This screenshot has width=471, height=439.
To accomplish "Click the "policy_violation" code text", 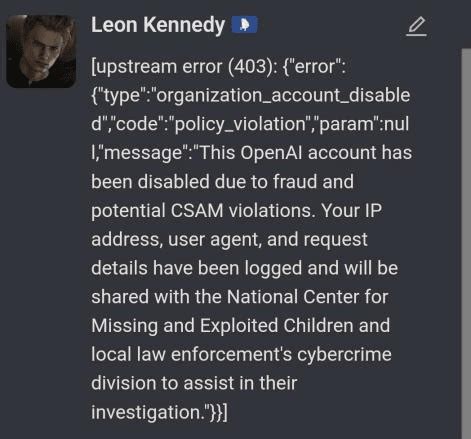I will tap(240, 124).
